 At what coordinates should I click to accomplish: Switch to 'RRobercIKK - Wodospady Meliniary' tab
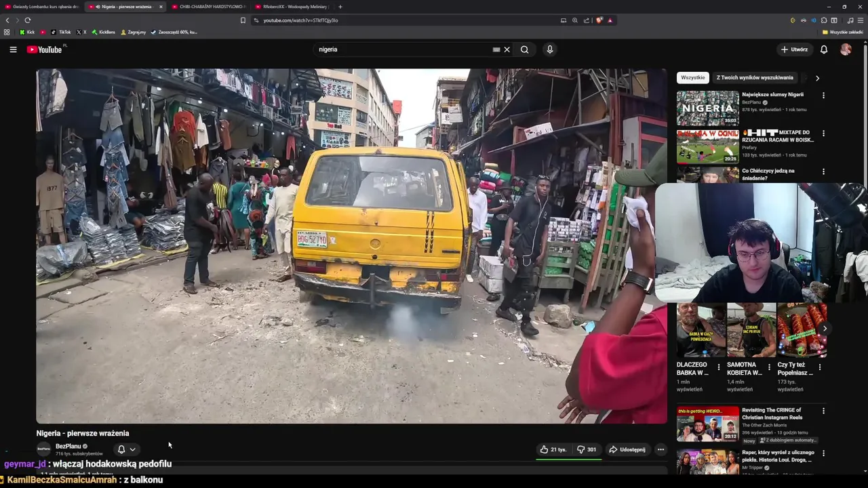coord(292,7)
